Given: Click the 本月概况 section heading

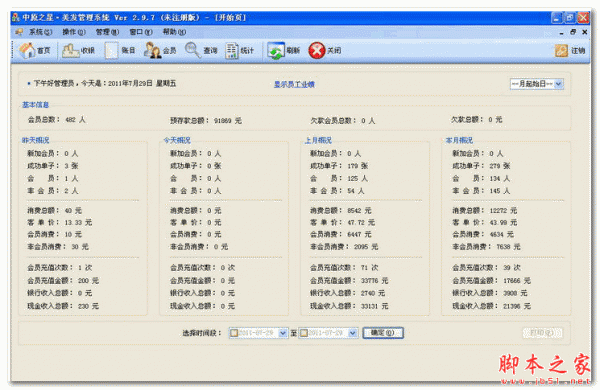Looking at the screenshot, I should (459, 140).
